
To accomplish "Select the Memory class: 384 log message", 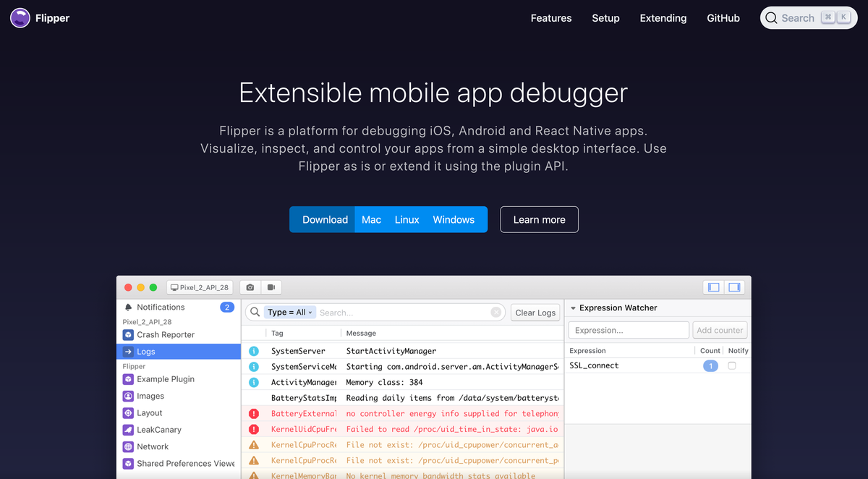I will pyautogui.click(x=384, y=382).
